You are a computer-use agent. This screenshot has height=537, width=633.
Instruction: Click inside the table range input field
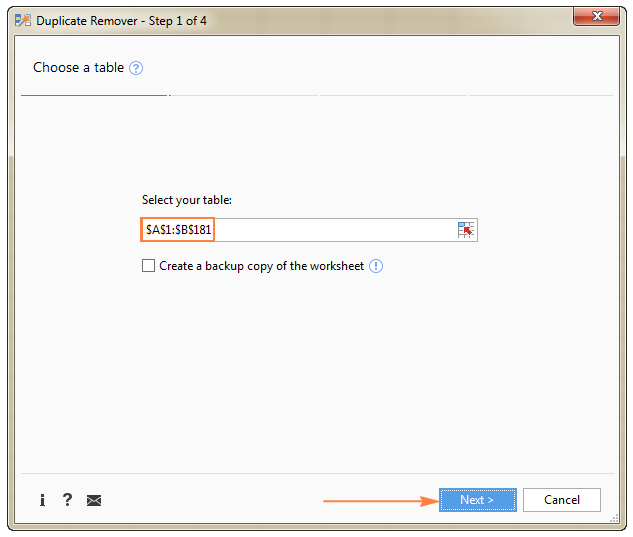click(330, 230)
